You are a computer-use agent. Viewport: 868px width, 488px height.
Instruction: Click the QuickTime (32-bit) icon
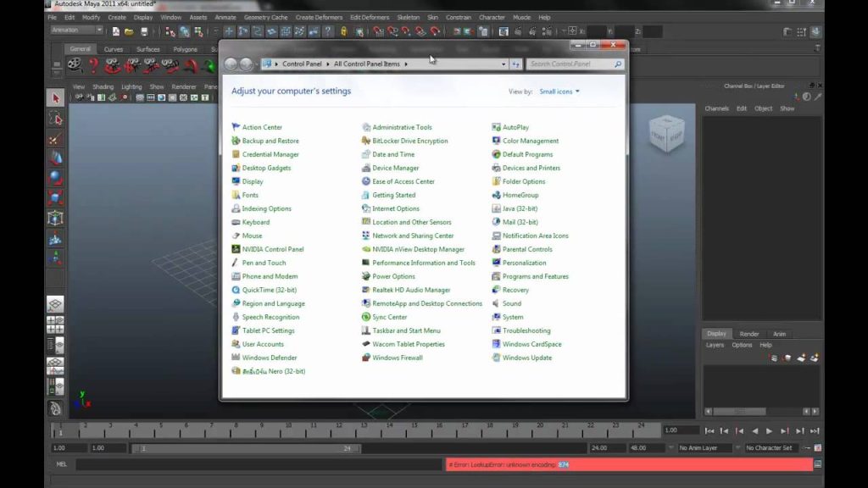point(236,290)
